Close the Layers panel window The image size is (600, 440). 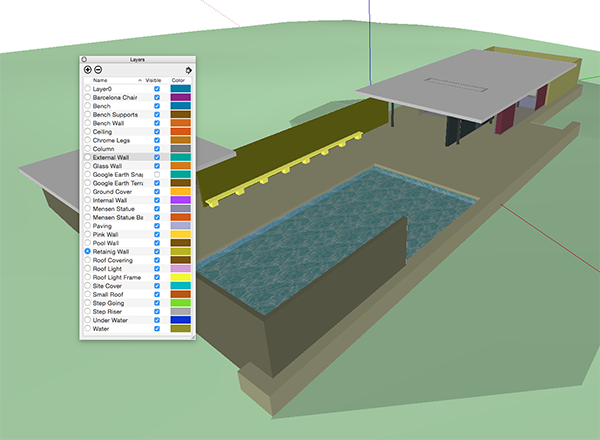(x=85, y=60)
